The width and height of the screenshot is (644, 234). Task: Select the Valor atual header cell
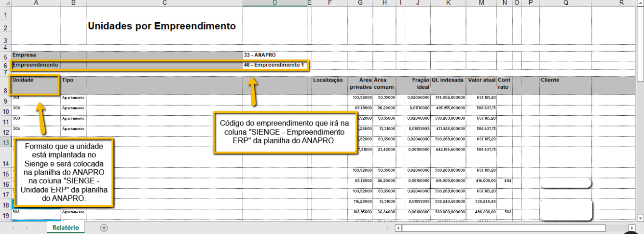[x=481, y=85]
